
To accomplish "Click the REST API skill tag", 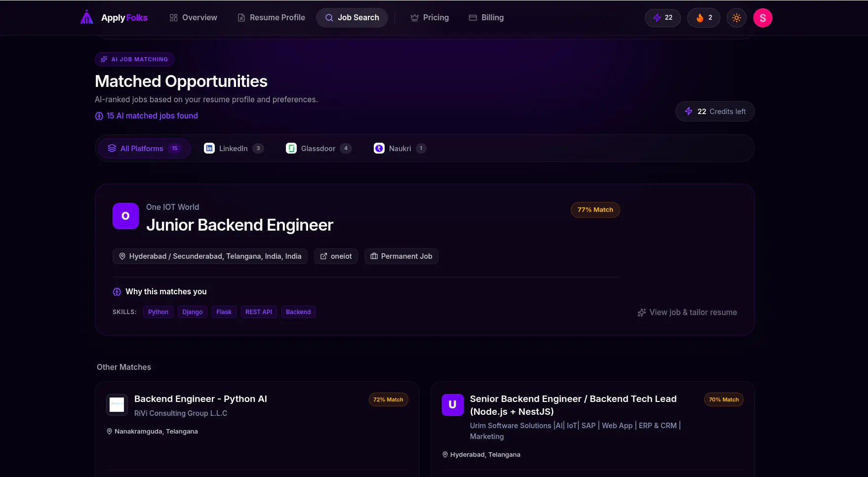I will [x=259, y=312].
